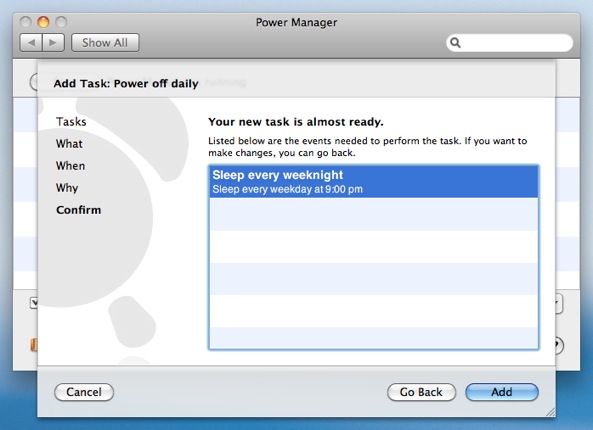The width and height of the screenshot is (593, 430).
Task: Click Add to create the task
Action: pos(502,392)
